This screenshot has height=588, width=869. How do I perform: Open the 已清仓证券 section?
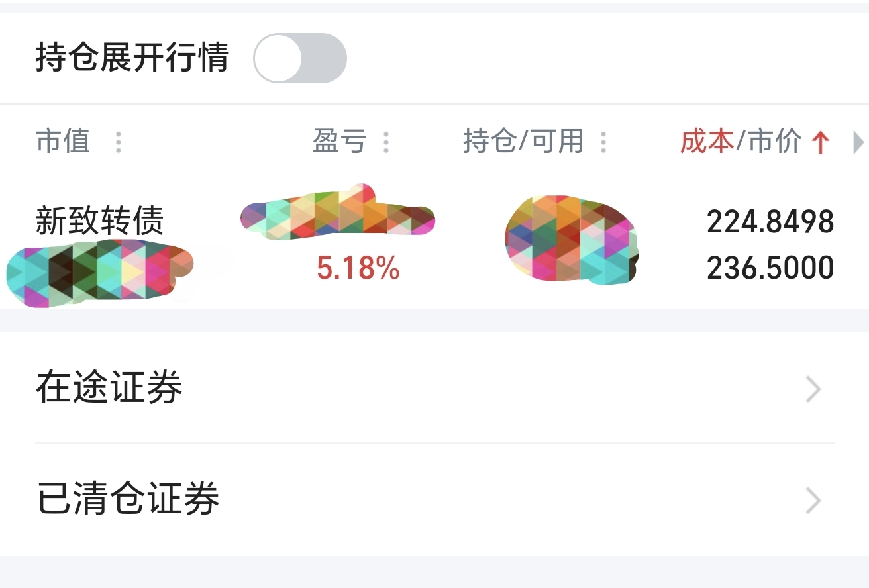(434, 499)
